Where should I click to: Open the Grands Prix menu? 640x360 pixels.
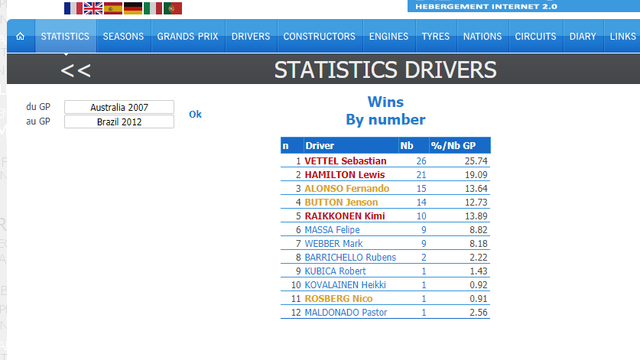click(188, 36)
